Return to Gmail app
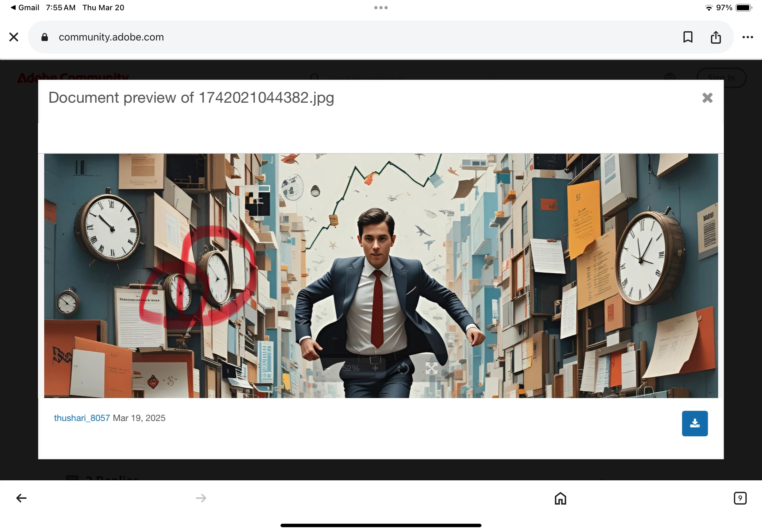This screenshot has width=762, height=532. [x=25, y=8]
